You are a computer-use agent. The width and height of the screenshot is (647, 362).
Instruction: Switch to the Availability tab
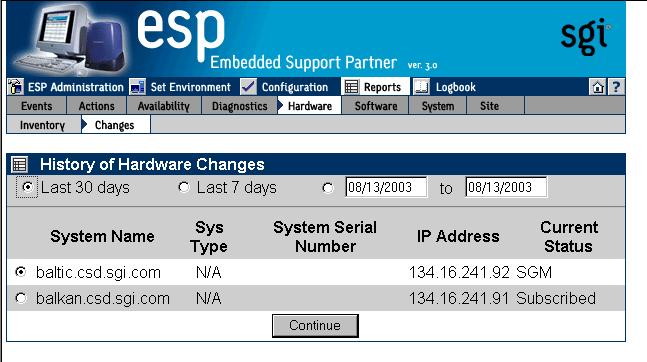[x=163, y=106]
